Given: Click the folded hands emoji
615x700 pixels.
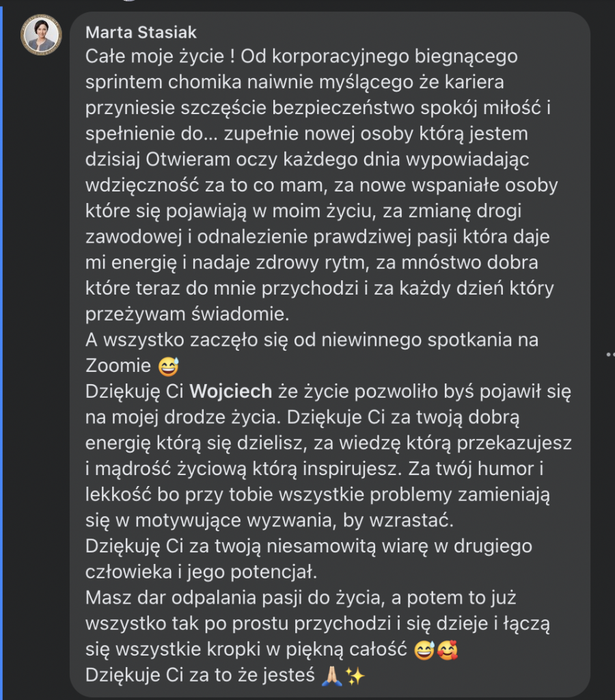Looking at the screenshot, I should (x=332, y=676).
